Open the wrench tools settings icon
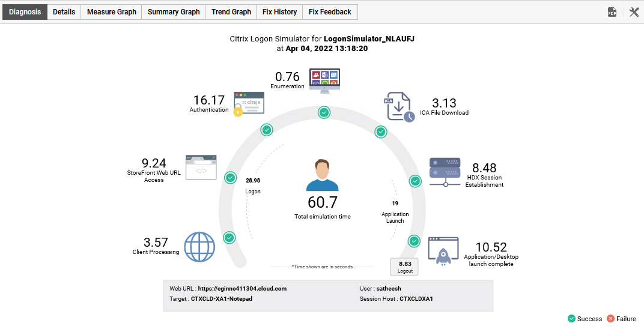Viewport: 644px width, 332px height. [x=634, y=12]
